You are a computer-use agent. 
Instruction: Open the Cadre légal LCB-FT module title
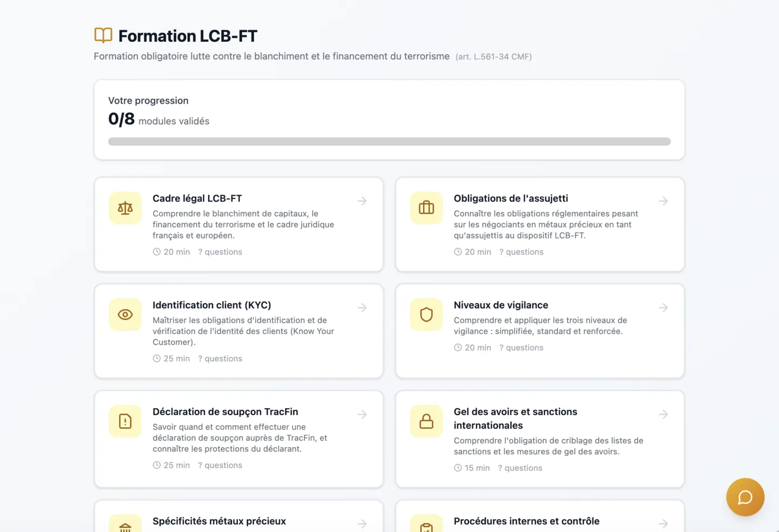(197, 198)
